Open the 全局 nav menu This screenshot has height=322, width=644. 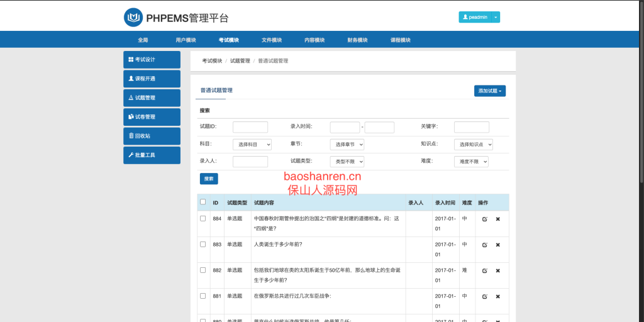pos(143,40)
